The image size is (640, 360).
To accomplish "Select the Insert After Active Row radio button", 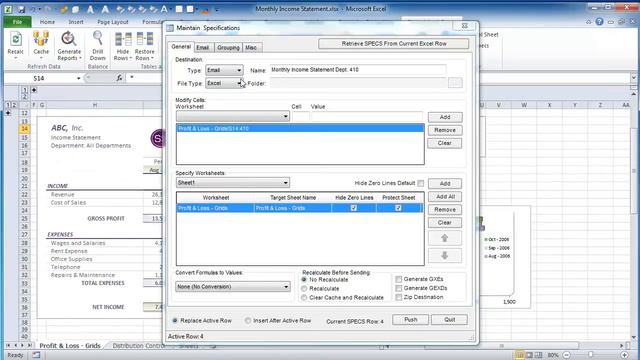I will (x=248, y=321).
